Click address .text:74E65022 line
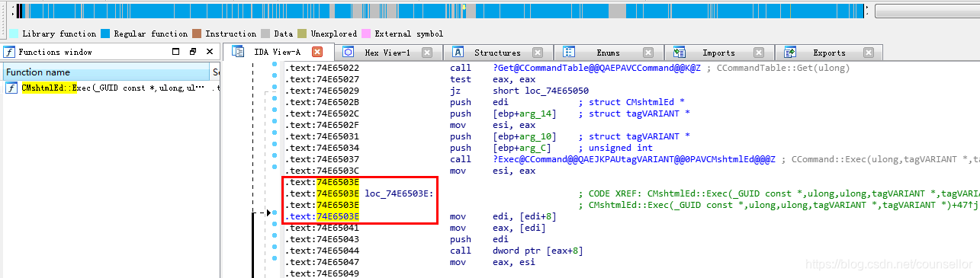The height and width of the screenshot is (278, 980). (322, 68)
